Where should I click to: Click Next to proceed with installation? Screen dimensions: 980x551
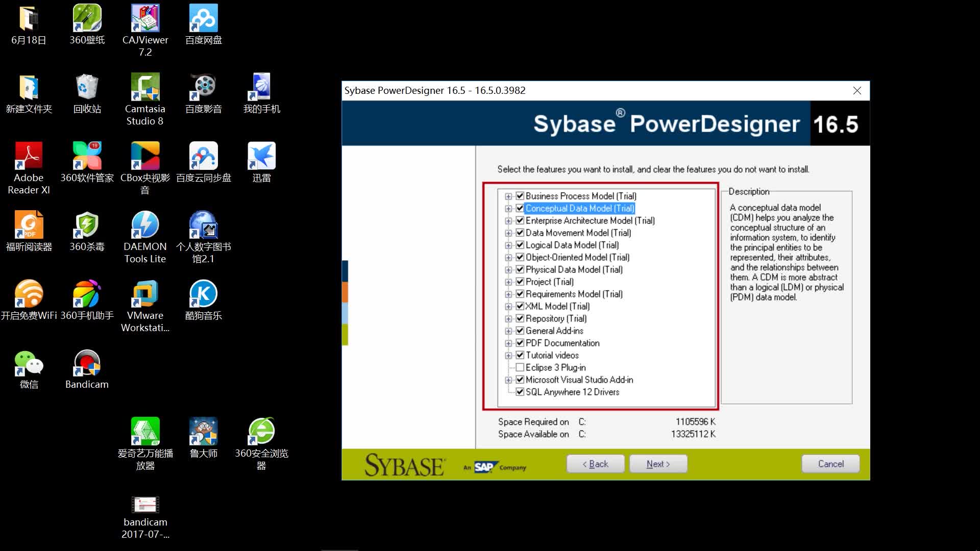657,464
